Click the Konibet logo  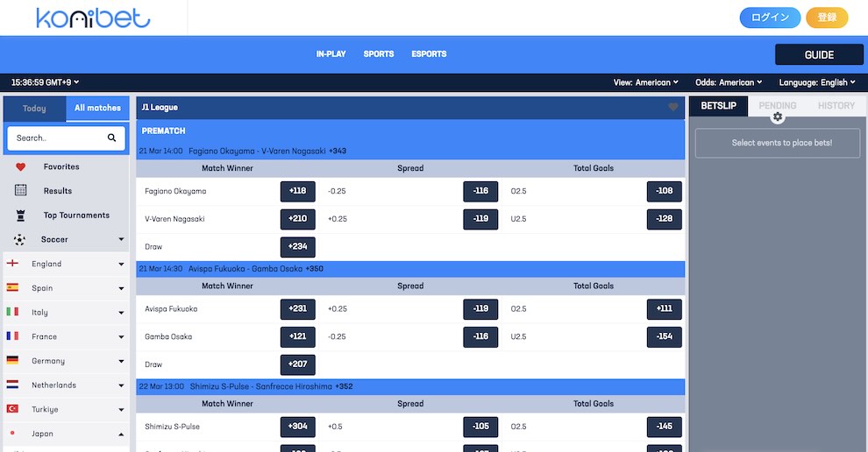pyautogui.click(x=93, y=18)
